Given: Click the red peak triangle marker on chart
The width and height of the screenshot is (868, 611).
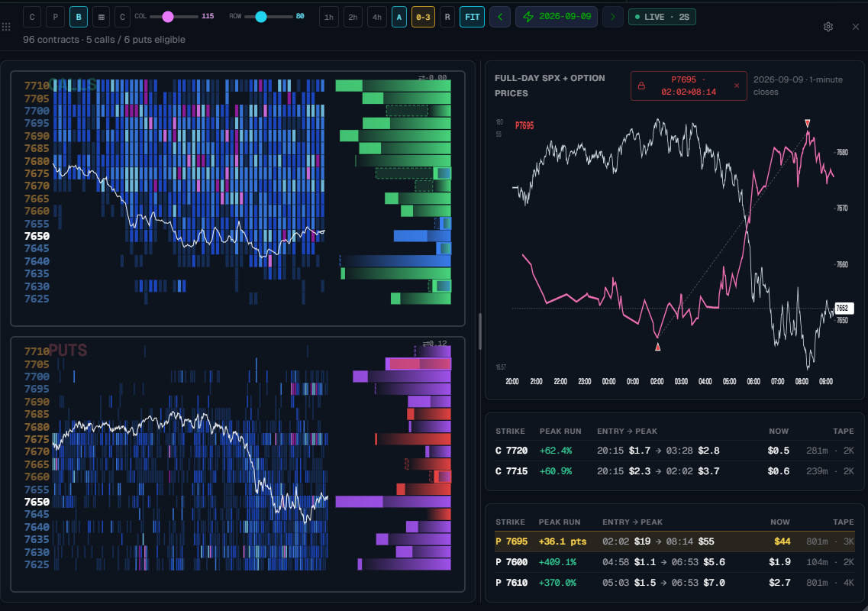Looking at the screenshot, I should tap(807, 123).
